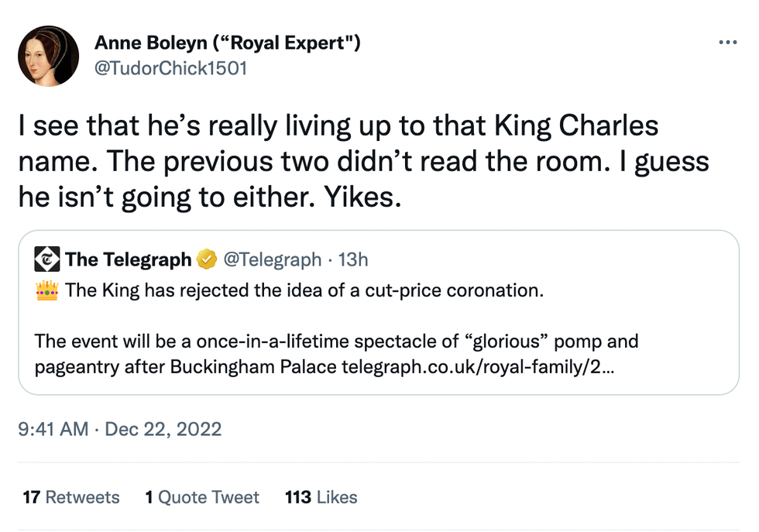View the 1 Quote Tweet list
759x532 pixels.
coord(202,497)
